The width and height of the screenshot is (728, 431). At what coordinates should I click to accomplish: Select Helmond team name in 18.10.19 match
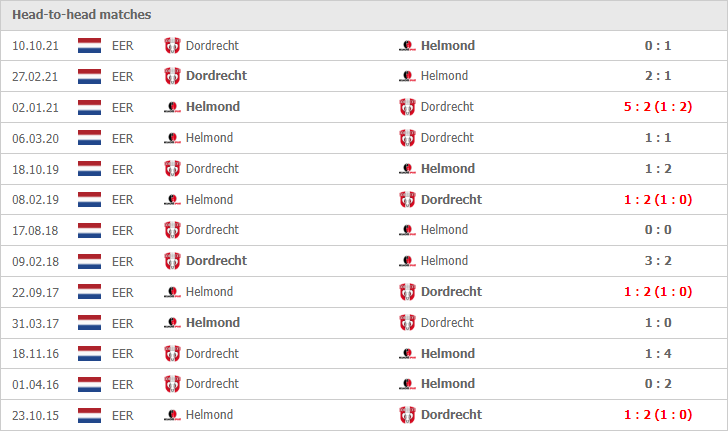pyautogui.click(x=448, y=169)
